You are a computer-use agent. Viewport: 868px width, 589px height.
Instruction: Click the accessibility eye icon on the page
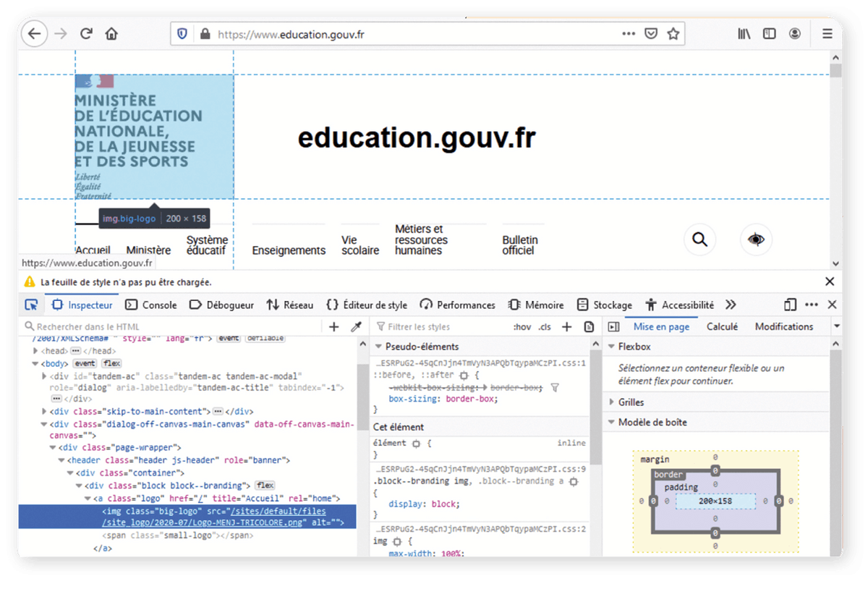756,240
